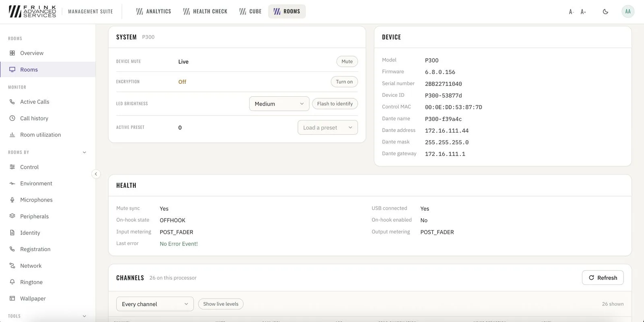Open Network route icon
The image size is (644, 322).
(x=12, y=266)
